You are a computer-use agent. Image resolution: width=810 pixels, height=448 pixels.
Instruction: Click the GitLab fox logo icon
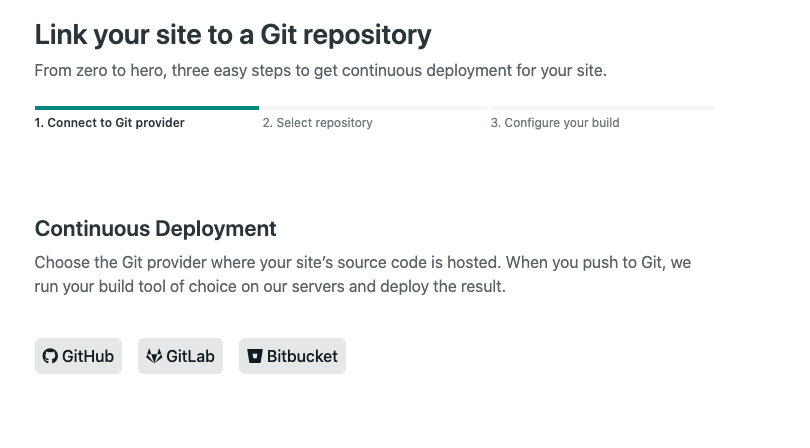tap(154, 356)
